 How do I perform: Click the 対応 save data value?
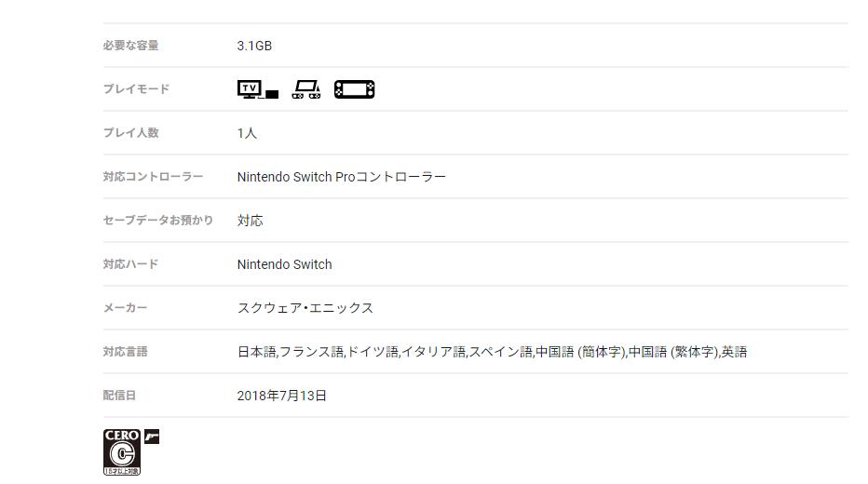click(251, 221)
